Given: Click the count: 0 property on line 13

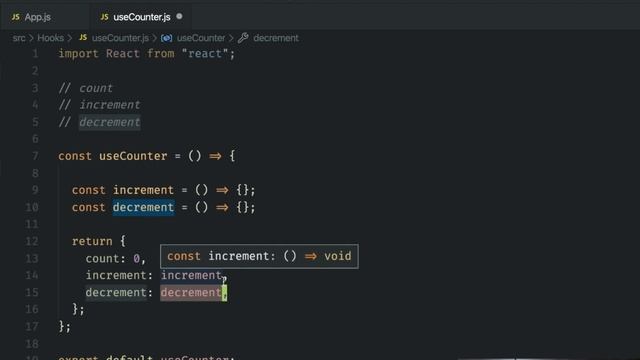Looking at the screenshot, I should pos(116,259).
